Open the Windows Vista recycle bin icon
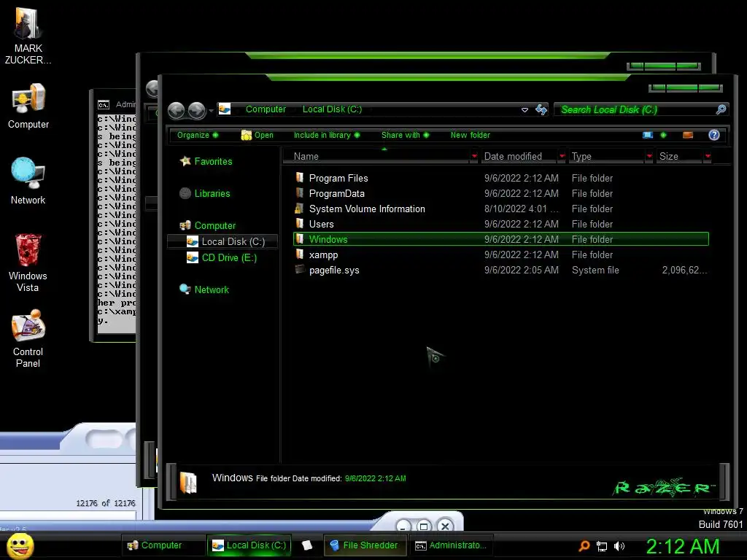 pyautogui.click(x=28, y=262)
